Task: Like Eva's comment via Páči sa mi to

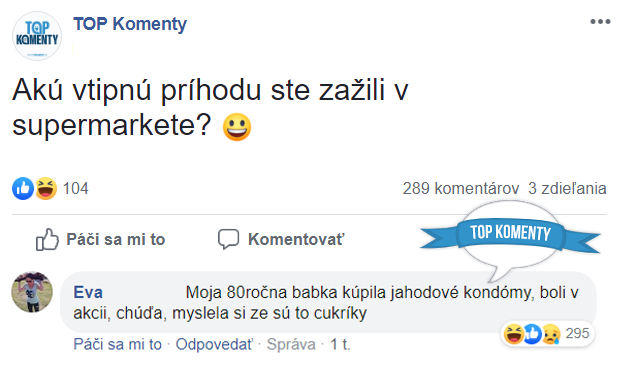Action: [117, 344]
